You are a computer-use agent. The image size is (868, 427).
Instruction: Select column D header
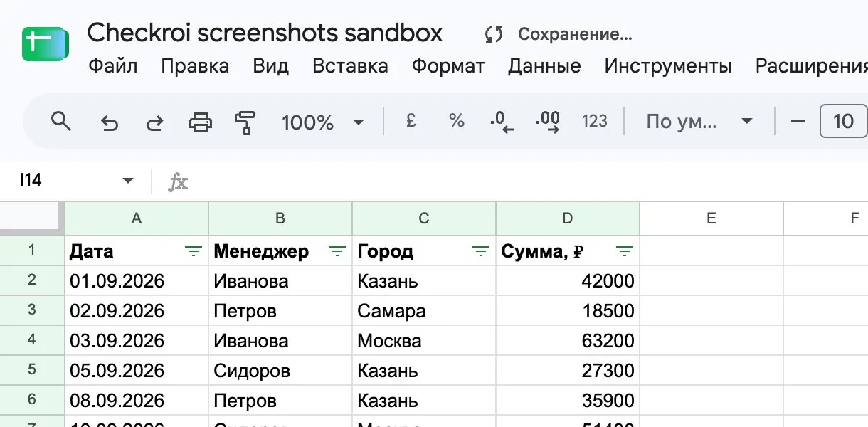click(x=568, y=218)
